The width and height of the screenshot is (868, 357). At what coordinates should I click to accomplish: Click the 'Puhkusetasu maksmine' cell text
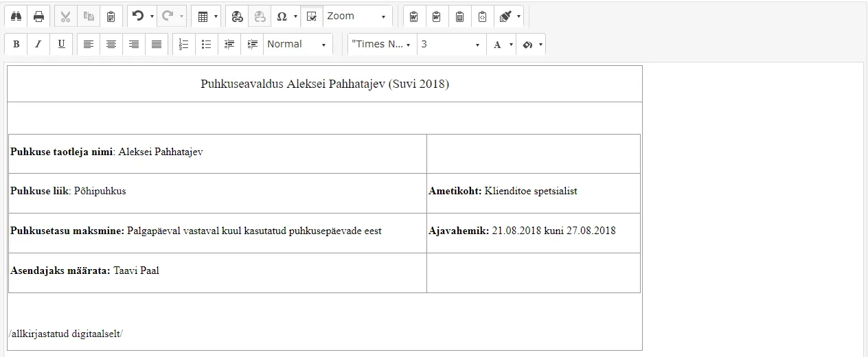point(196,231)
